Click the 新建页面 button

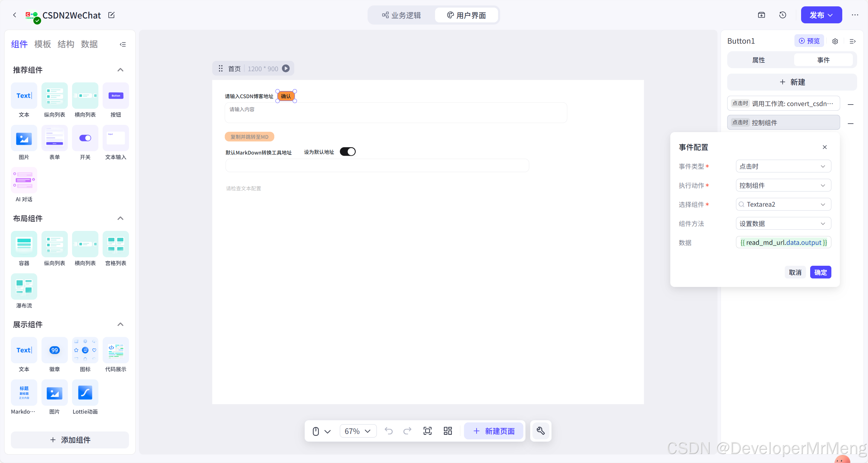coord(493,431)
